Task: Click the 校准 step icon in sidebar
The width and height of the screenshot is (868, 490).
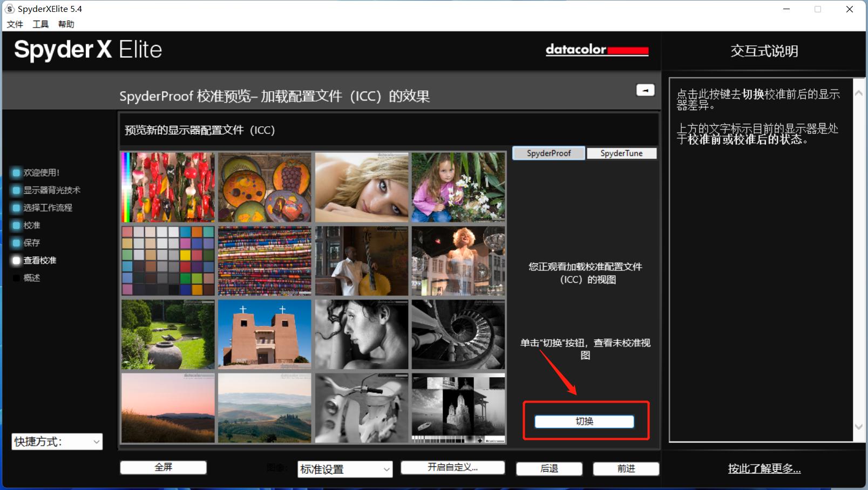Action: 16,225
